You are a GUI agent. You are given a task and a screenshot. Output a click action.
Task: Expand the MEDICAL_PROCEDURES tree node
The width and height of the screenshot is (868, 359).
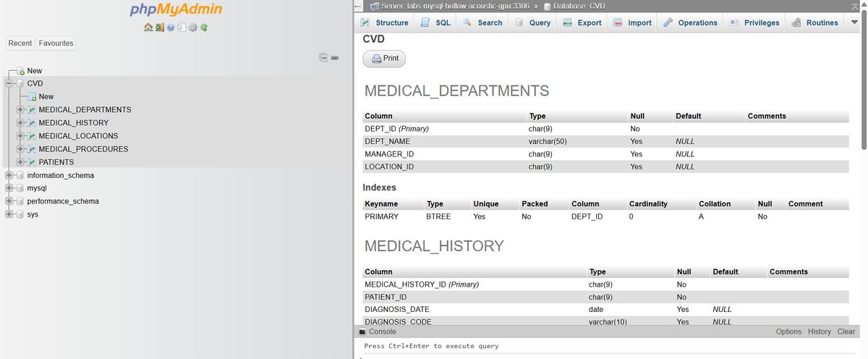click(21, 149)
